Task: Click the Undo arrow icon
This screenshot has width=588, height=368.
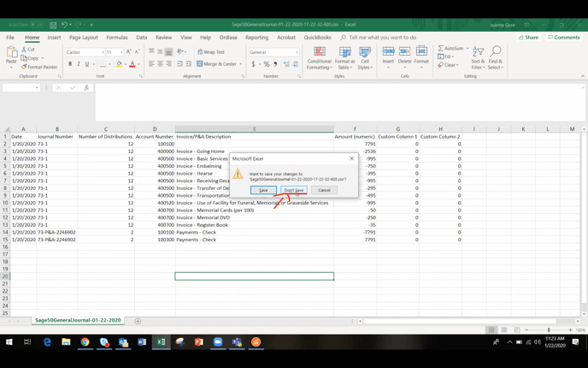Action: click(x=64, y=25)
